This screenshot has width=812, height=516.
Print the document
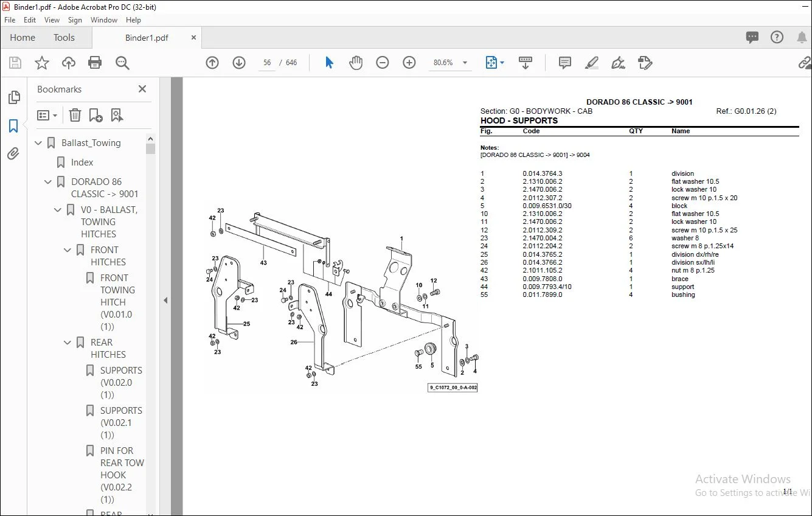pyautogui.click(x=95, y=63)
